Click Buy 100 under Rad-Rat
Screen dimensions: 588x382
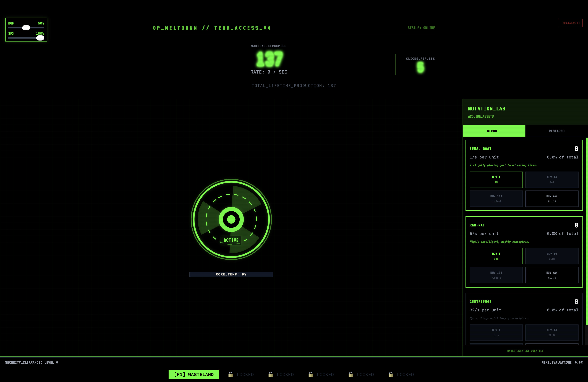[496, 275]
